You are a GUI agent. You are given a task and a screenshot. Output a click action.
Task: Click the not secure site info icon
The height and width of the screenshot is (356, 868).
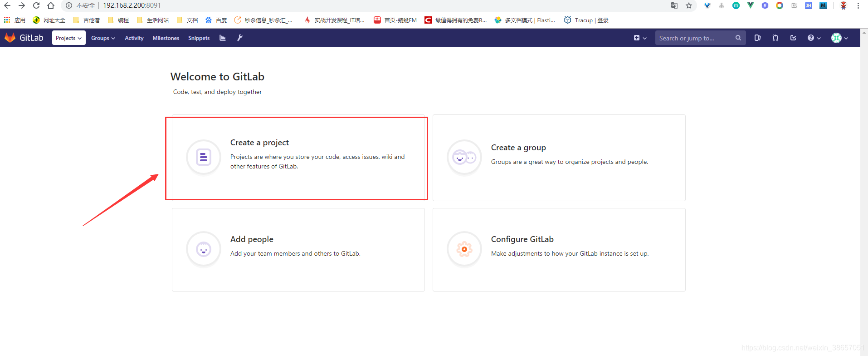pyautogui.click(x=69, y=5)
